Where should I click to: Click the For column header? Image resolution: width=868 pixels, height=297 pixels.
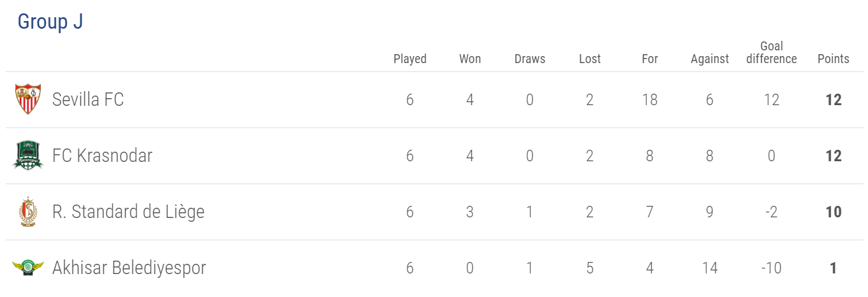click(650, 59)
